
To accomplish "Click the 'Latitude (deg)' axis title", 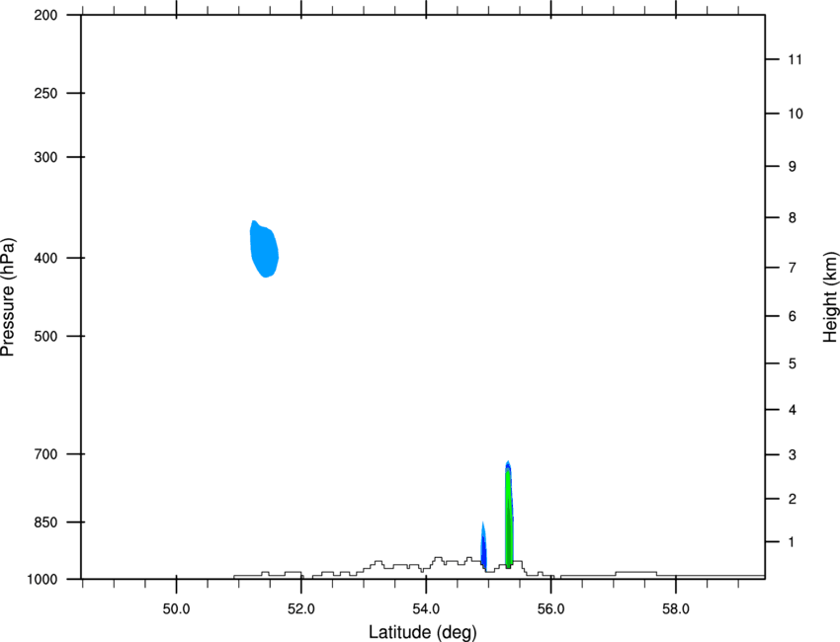I will [x=422, y=632].
